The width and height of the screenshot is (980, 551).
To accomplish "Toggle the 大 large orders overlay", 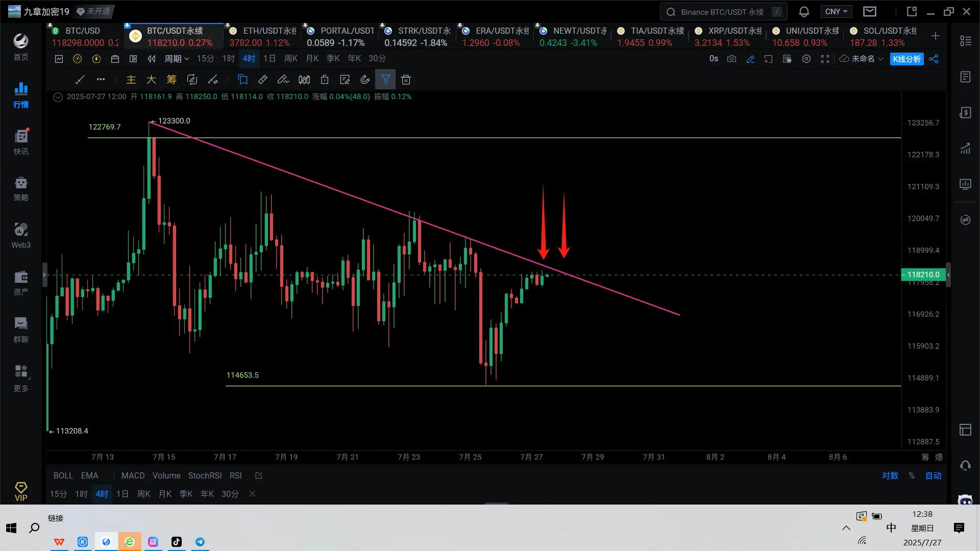I will click(x=151, y=80).
